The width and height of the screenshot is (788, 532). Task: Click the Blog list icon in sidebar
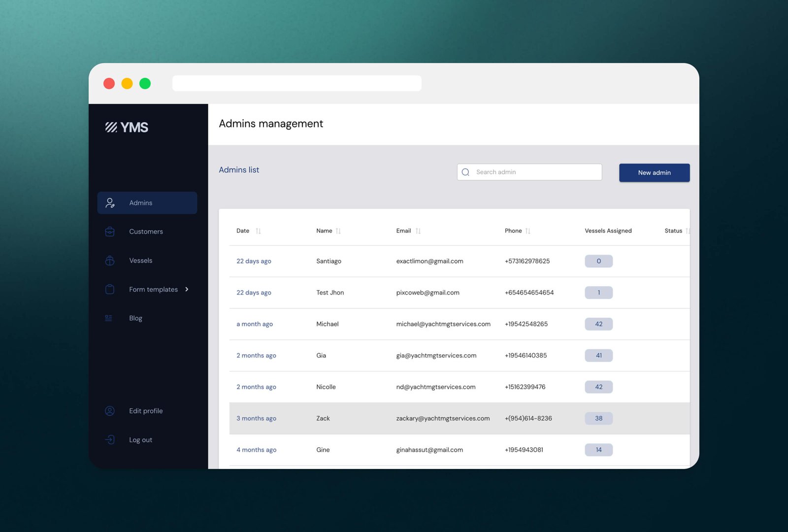coord(109,318)
